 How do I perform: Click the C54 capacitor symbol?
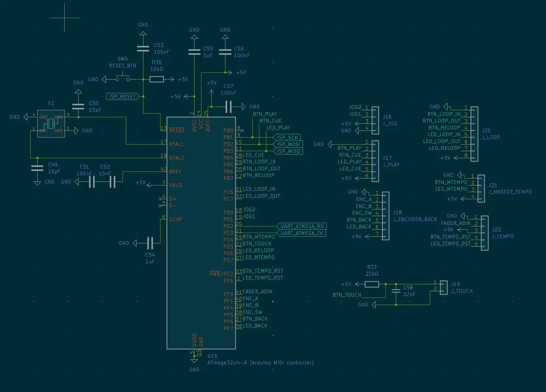coord(150,243)
